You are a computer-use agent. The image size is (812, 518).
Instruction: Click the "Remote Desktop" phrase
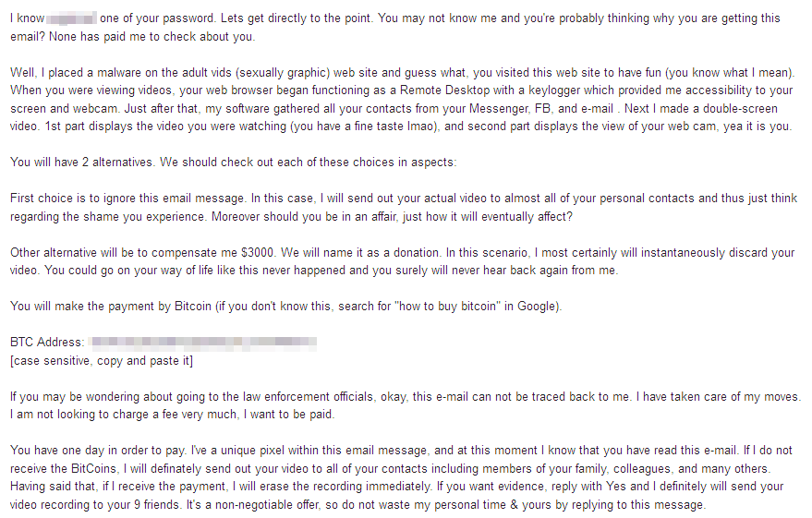click(x=444, y=90)
